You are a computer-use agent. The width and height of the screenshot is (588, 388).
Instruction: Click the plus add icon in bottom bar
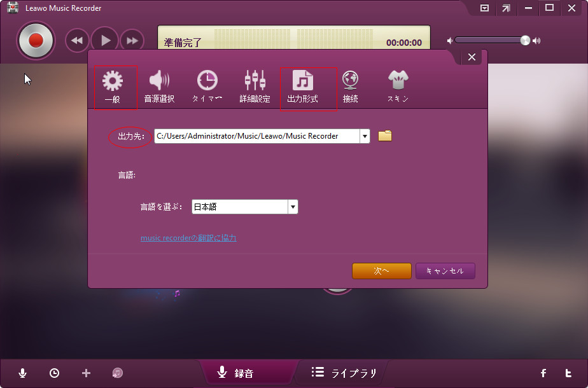(x=86, y=373)
